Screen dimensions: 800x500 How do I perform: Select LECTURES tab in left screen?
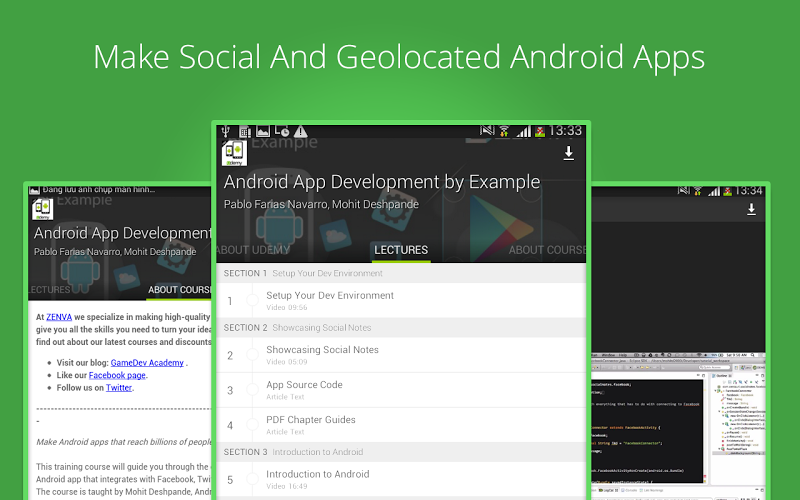(x=49, y=290)
